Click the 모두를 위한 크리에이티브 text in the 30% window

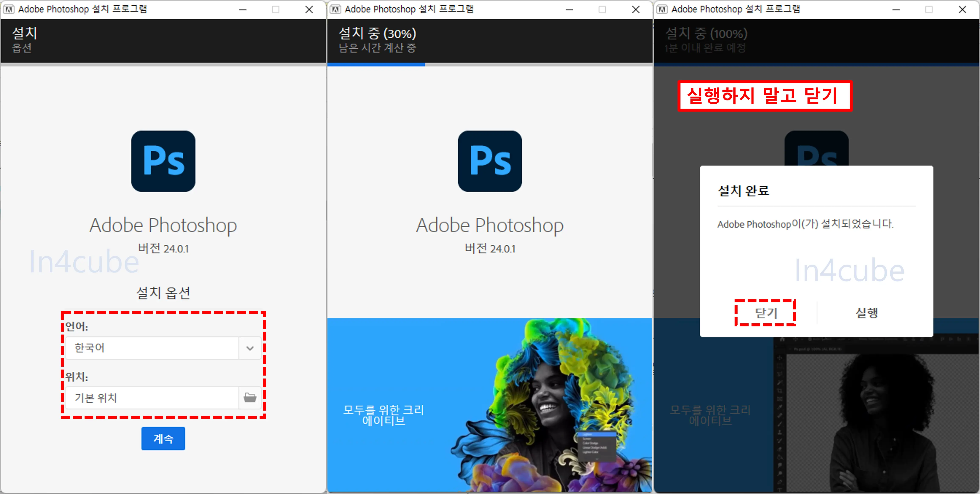(384, 415)
